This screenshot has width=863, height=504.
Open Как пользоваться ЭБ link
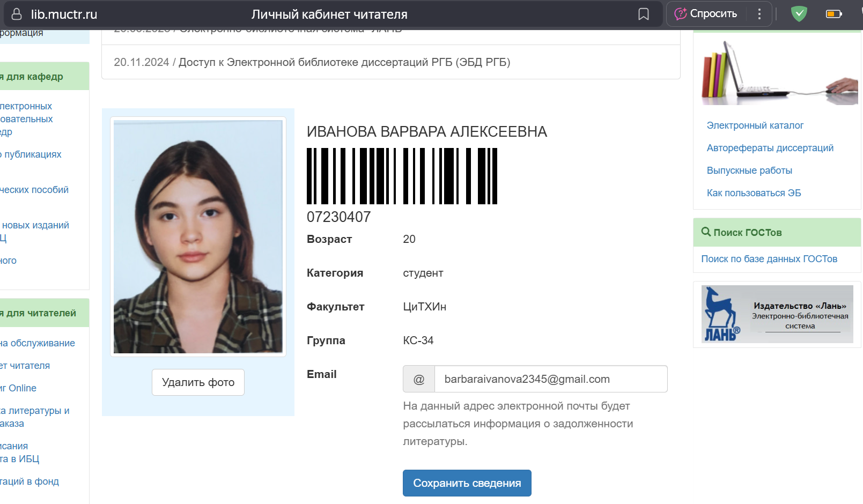click(754, 193)
